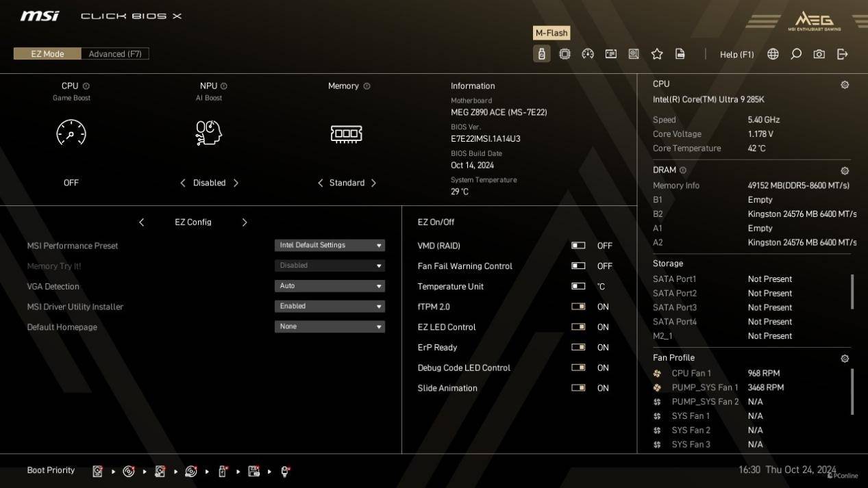Open MSI Driver Utility Installer dropdown

[x=330, y=307]
